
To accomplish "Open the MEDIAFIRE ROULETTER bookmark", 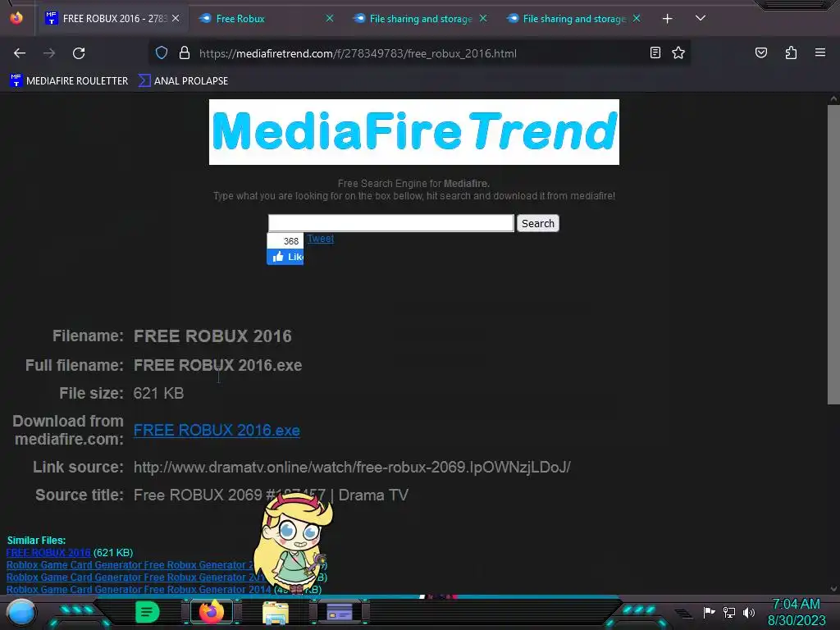I will pyautogui.click(x=69, y=81).
